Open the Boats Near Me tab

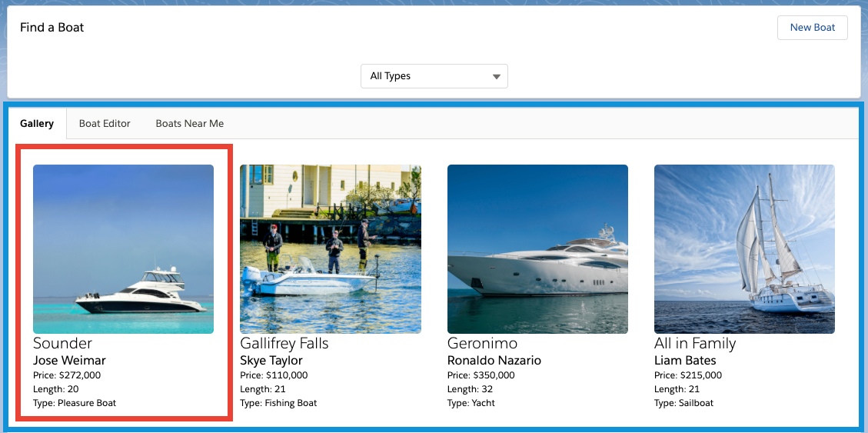190,124
